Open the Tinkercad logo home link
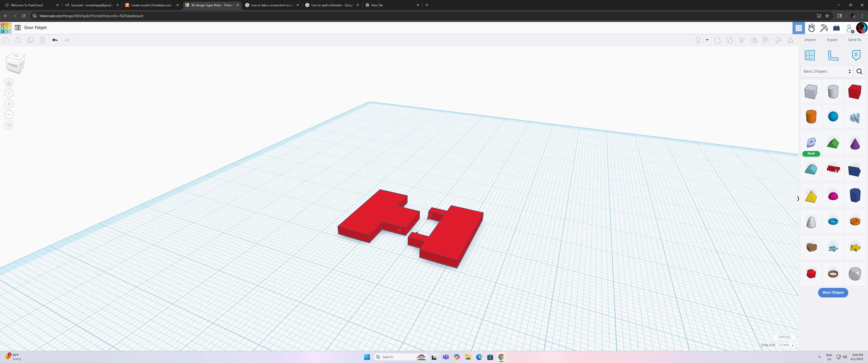 tap(6, 28)
